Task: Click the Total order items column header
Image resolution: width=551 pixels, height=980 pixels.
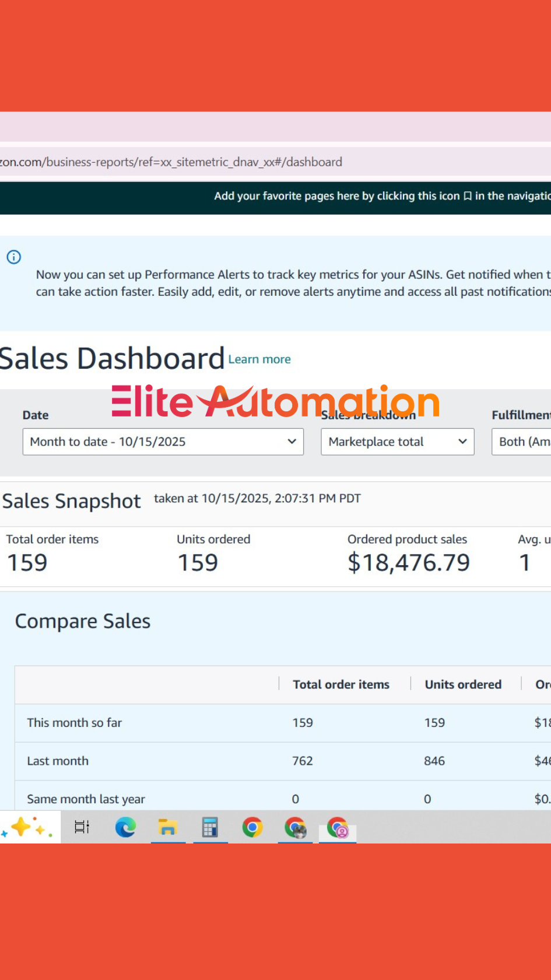Action: (341, 684)
